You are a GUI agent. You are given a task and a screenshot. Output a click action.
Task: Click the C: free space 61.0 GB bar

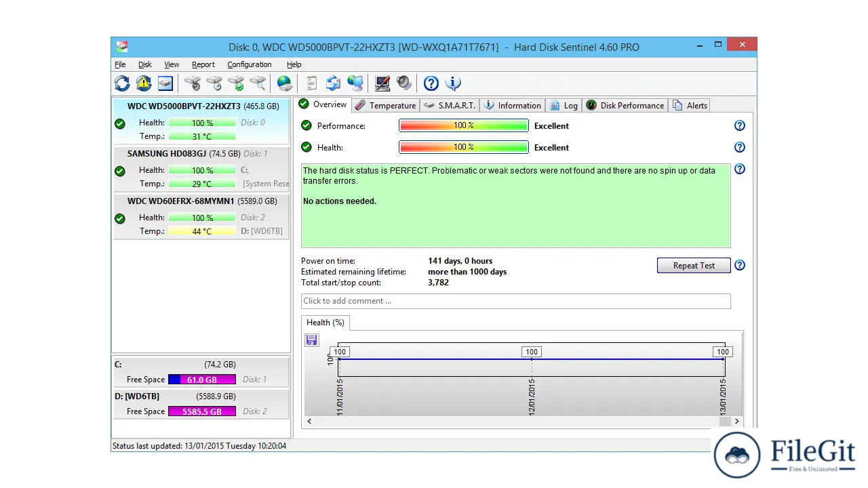coord(202,380)
